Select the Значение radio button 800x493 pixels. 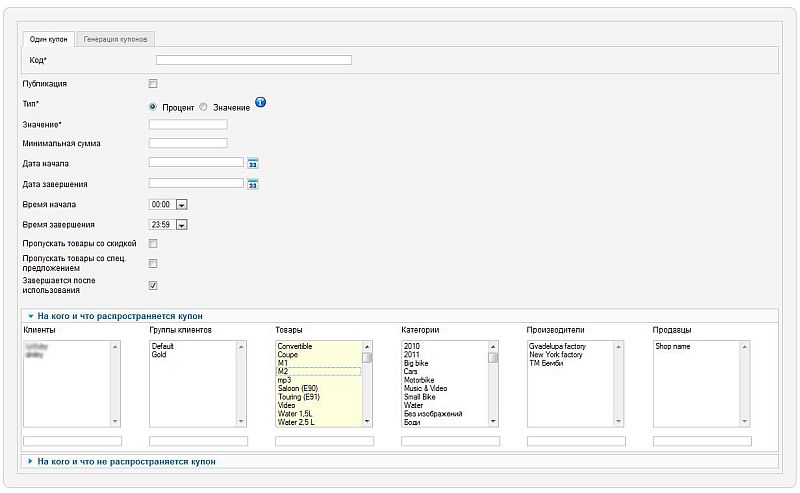pos(204,106)
